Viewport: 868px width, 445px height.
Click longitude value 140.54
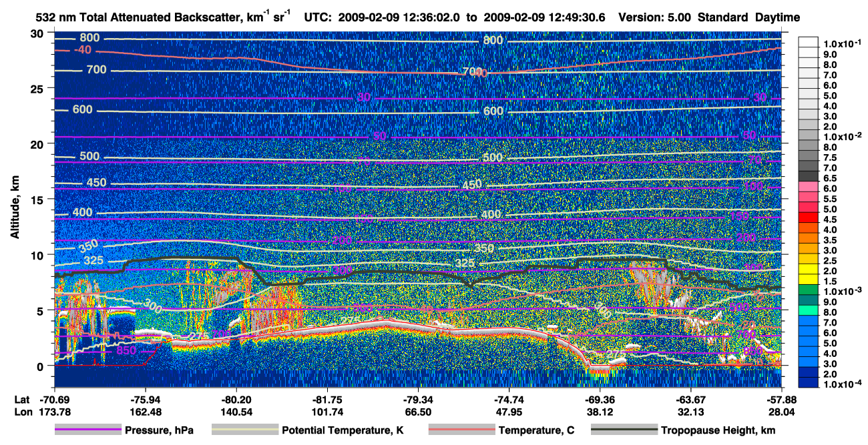(x=236, y=412)
